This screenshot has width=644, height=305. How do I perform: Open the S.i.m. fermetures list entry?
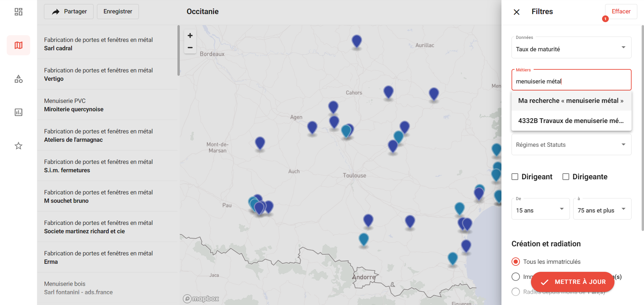pos(107,166)
